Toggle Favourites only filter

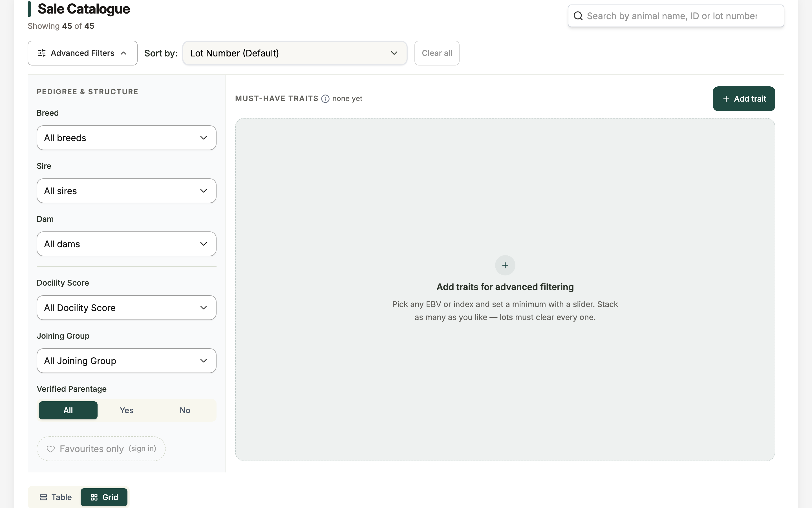(x=101, y=449)
